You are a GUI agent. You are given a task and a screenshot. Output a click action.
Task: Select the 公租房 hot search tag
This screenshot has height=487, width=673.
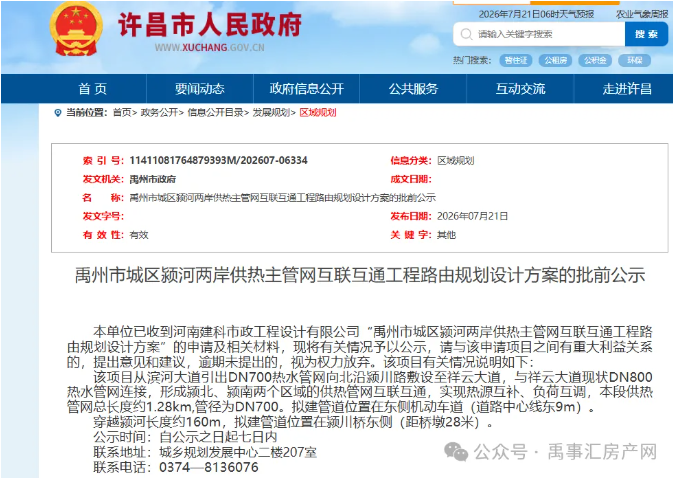555,60
